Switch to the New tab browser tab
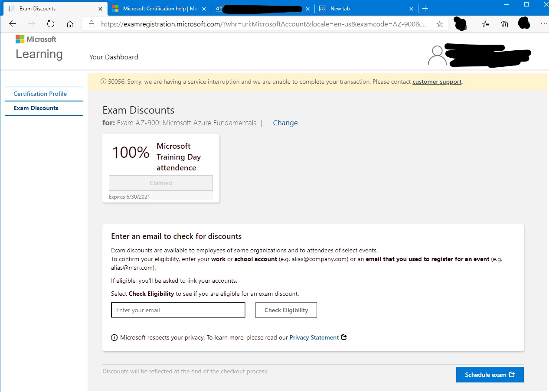 click(366, 9)
